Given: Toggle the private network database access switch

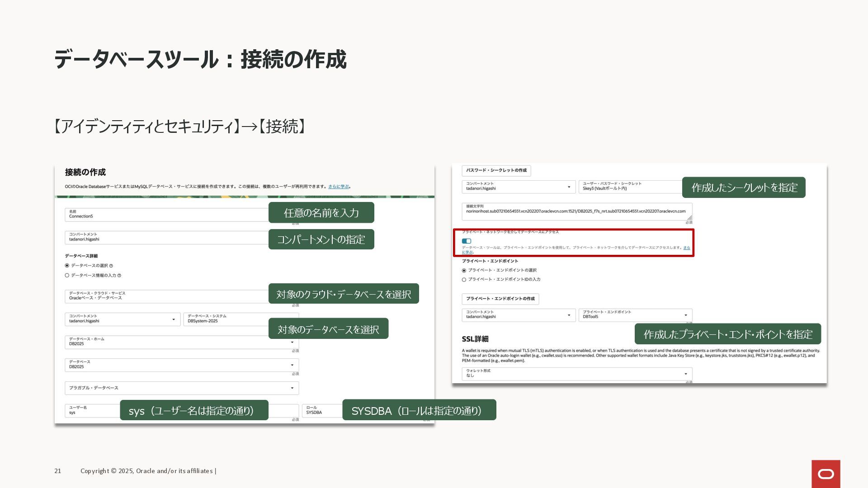Looking at the screenshot, I should (467, 241).
